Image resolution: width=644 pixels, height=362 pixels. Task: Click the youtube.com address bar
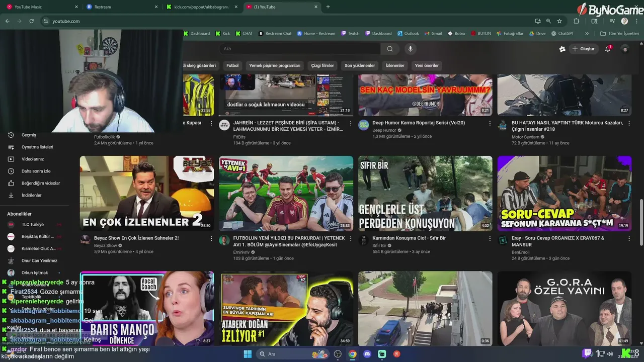(287, 21)
